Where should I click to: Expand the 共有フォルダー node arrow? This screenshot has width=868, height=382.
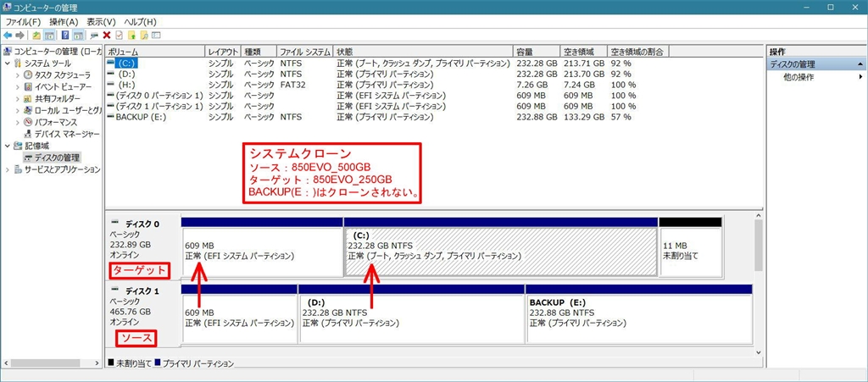point(18,98)
